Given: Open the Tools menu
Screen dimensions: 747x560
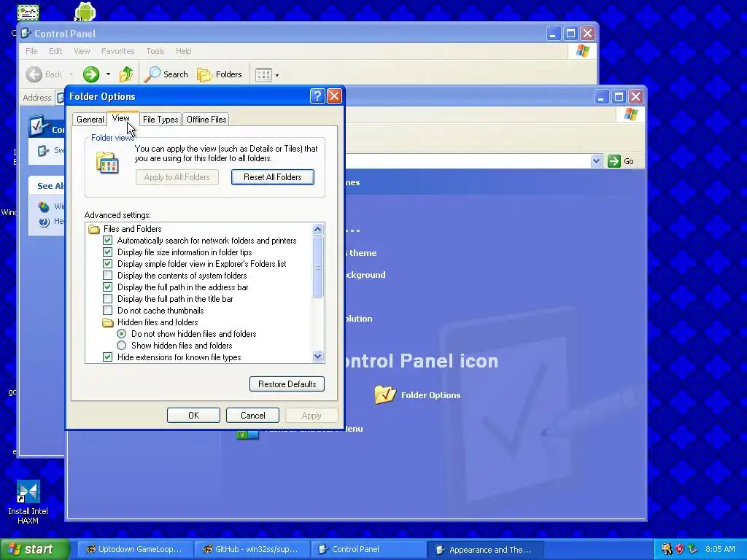Looking at the screenshot, I should (x=155, y=51).
